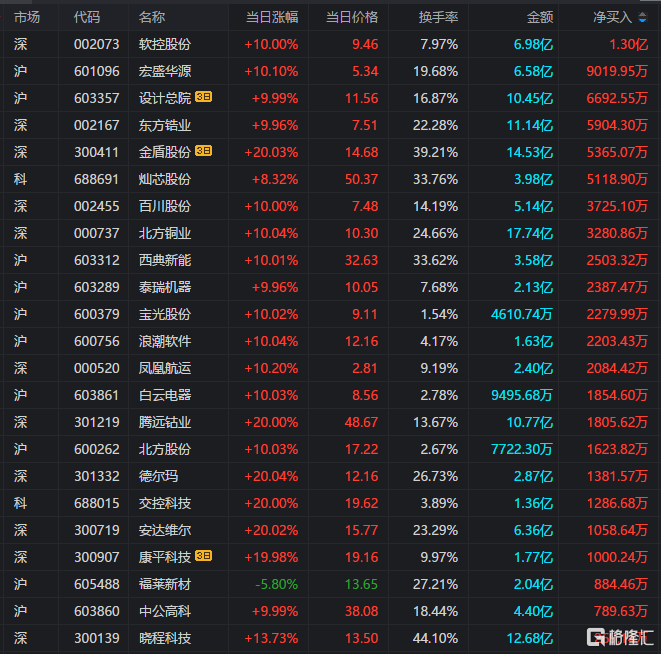Select stock name 百川股份

[x=165, y=206]
